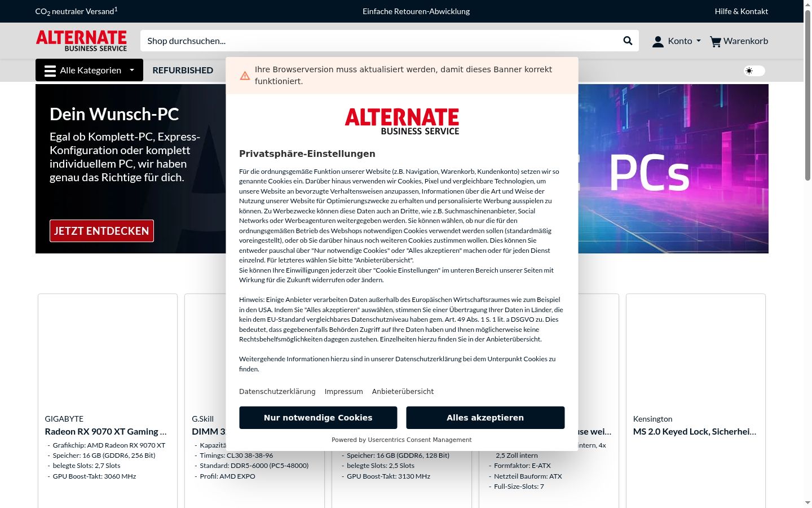Click Full-Size-Slots: 7 spec
Viewport: 812px width, 508px height.
(519, 487)
